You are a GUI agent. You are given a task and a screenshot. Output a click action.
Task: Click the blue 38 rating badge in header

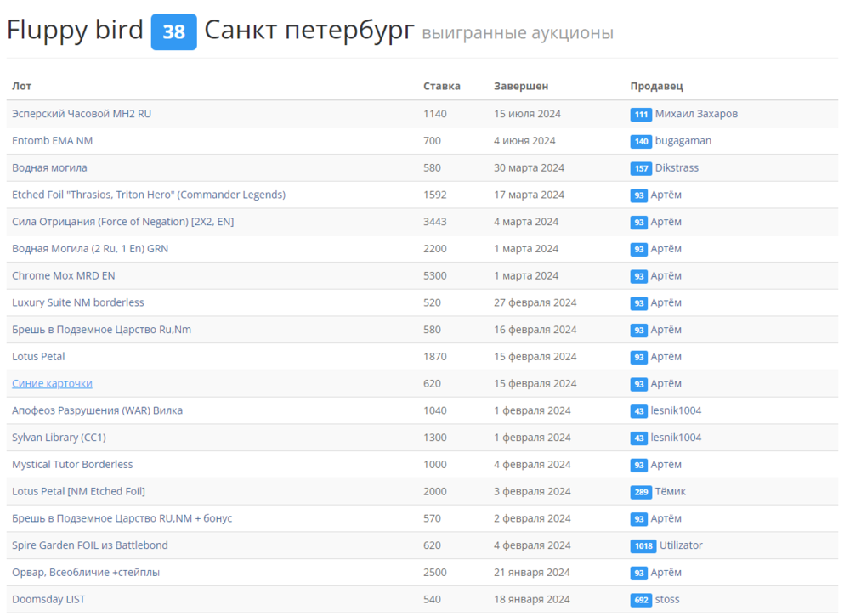click(x=173, y=32)
